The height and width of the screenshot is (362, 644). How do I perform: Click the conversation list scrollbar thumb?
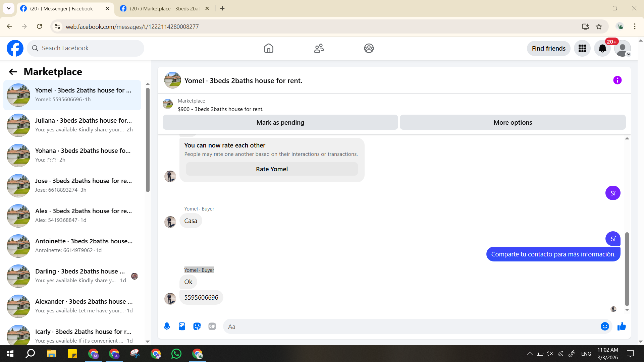(x=148, y=140)
